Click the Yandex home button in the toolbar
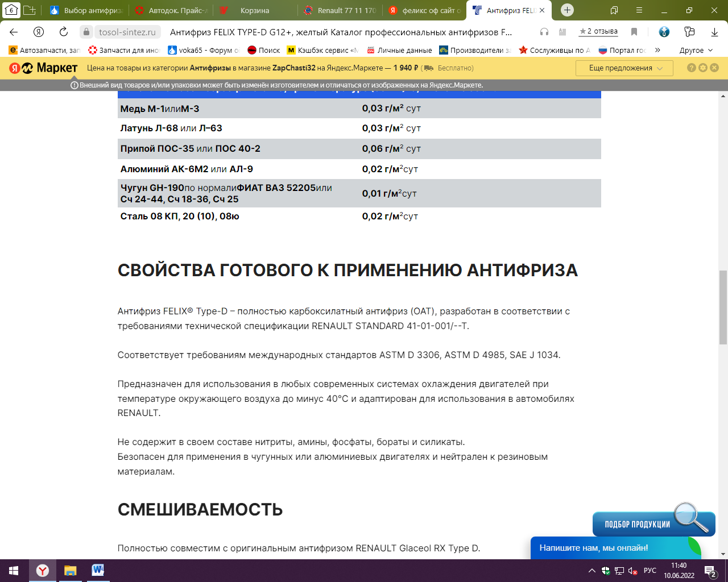Screen dimensions: 728x582 coord(39,32)
